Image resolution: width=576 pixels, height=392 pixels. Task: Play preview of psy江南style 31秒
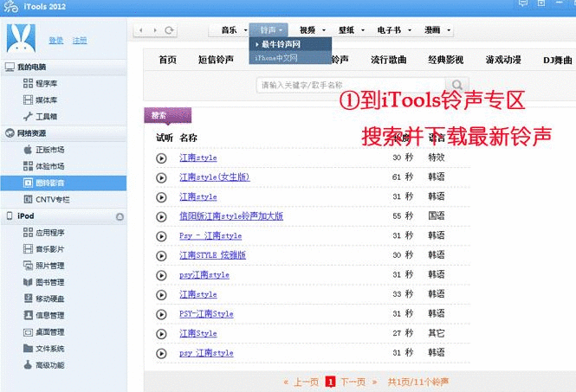(x=161, y=275)
